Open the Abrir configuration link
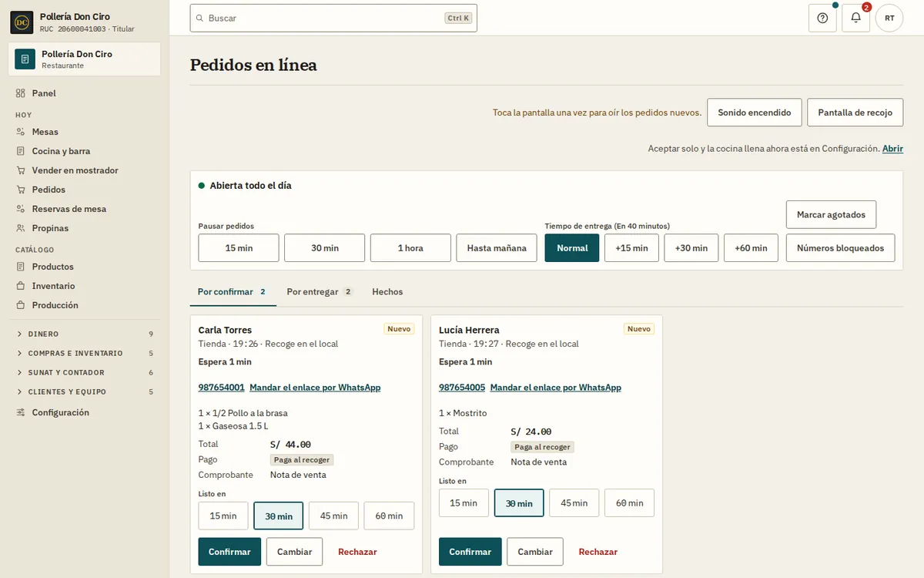 pos(892,149)
